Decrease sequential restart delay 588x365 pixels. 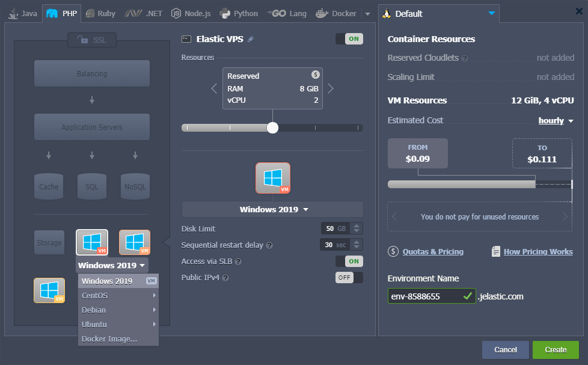pyautogui.click(x=357, y=247)
